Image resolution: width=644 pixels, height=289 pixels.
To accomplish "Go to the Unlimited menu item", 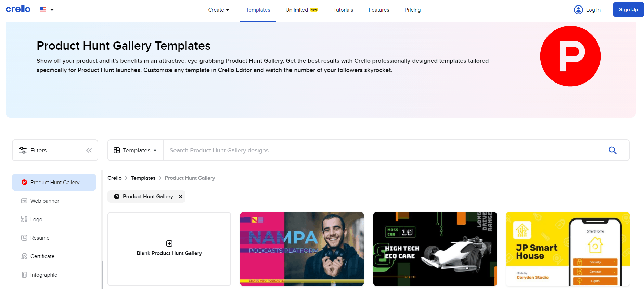I will coord(301,10).
